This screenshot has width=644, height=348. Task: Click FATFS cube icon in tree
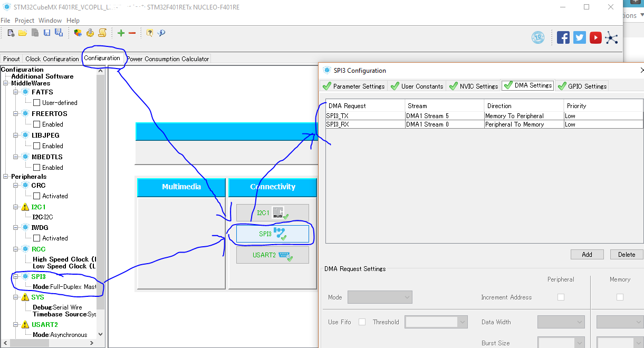[x=25, y=92]
